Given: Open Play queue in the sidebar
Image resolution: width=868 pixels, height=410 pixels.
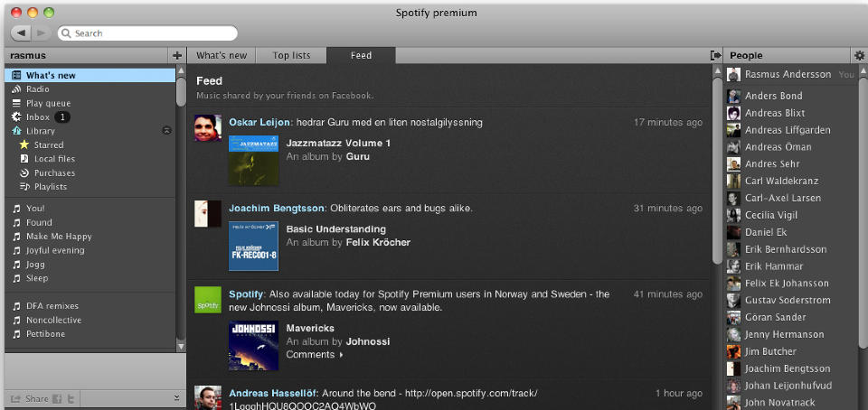Looking at the screenshot, I should pos(90,103).
